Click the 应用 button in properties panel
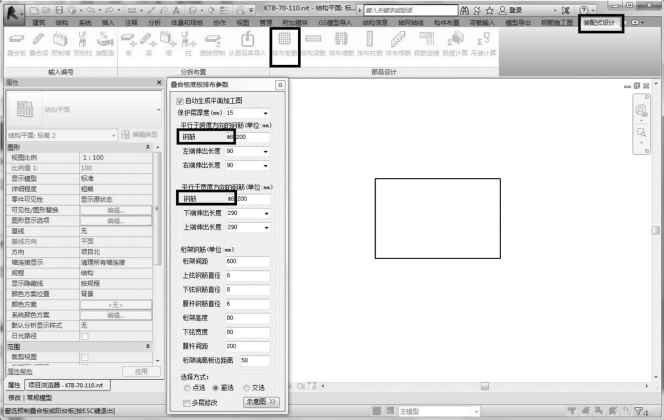 141,372
